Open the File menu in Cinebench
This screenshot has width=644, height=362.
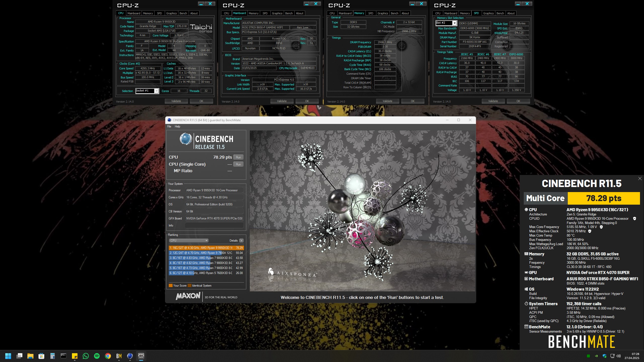tap(169, 126)
